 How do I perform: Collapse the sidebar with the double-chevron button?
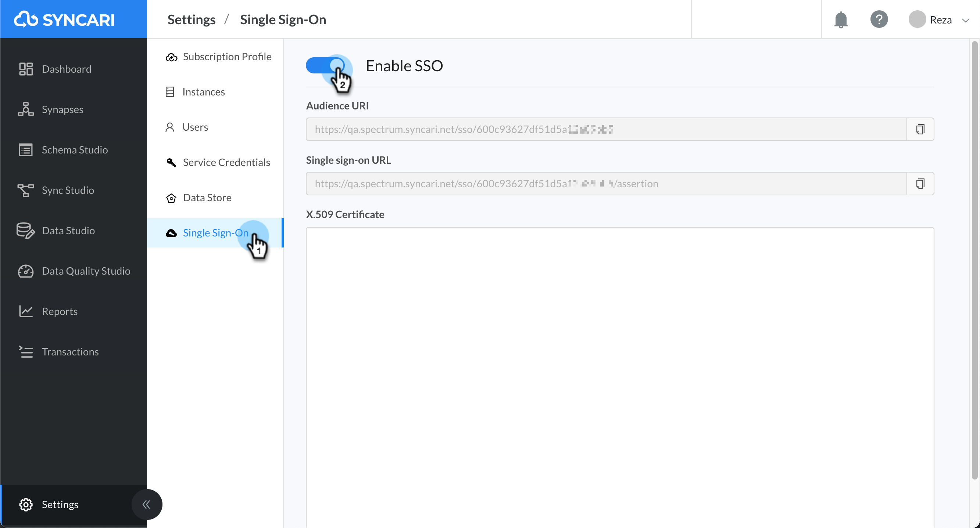pos(147,504)
